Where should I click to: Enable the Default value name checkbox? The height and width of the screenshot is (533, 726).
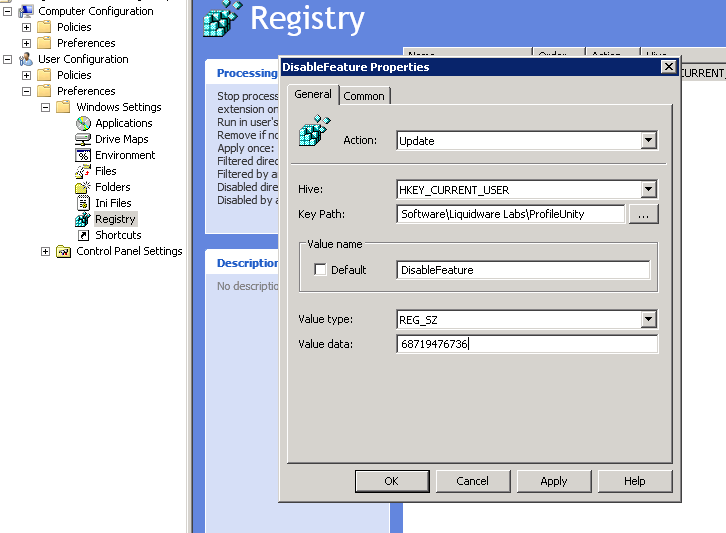320,270
